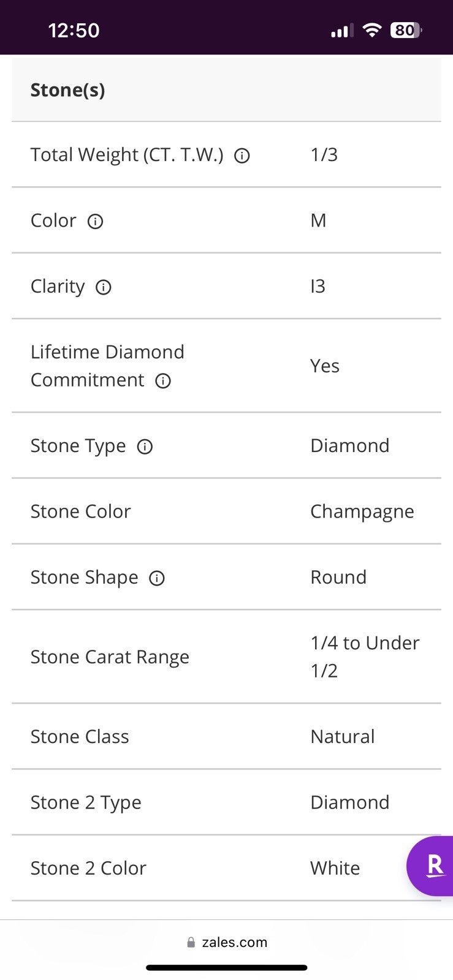Tap the Stone Carat Range row label
This screenshot has height=980, width=453.
tap(110, 657)
